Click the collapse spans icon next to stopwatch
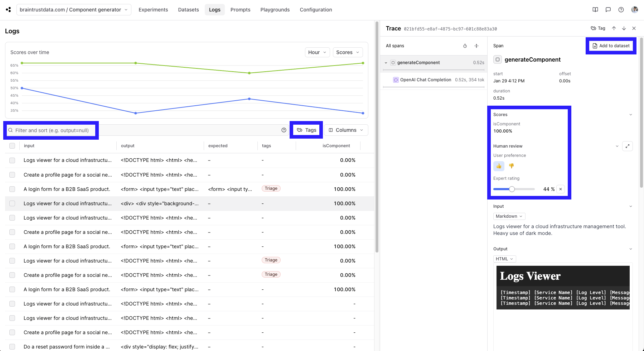The image size is (644, 351). [476, 46]
